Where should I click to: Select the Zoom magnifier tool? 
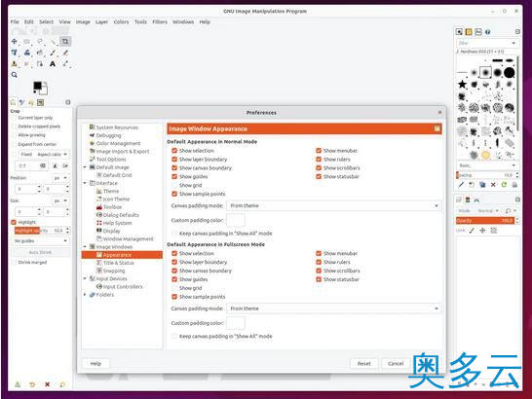click(x=15, y=75)
